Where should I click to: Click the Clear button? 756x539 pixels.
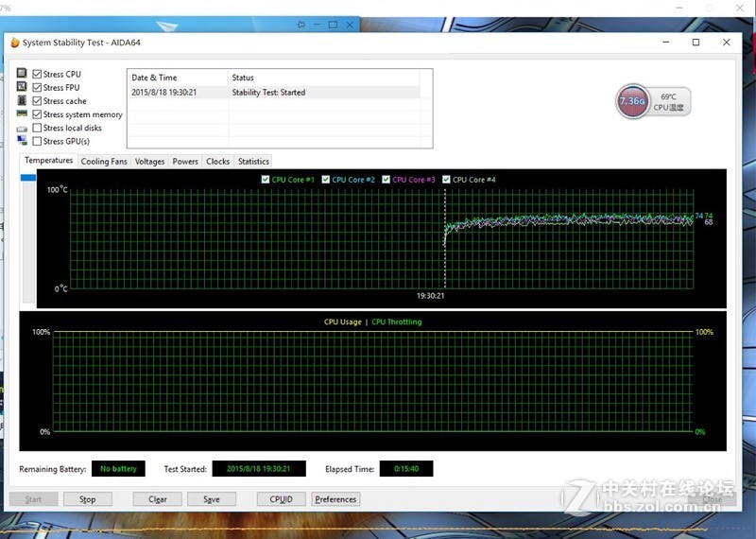click(157, 499)
